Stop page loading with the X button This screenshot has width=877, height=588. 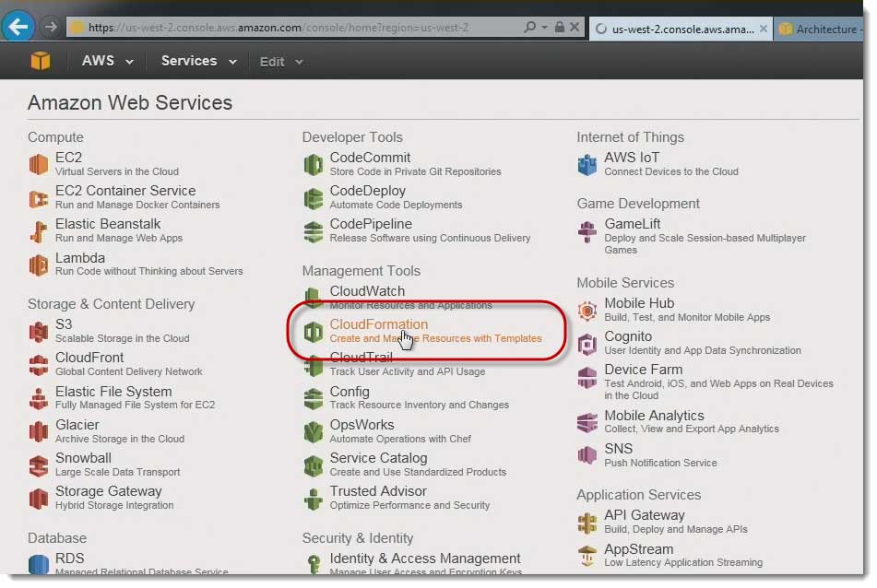(x=575, y=27)
